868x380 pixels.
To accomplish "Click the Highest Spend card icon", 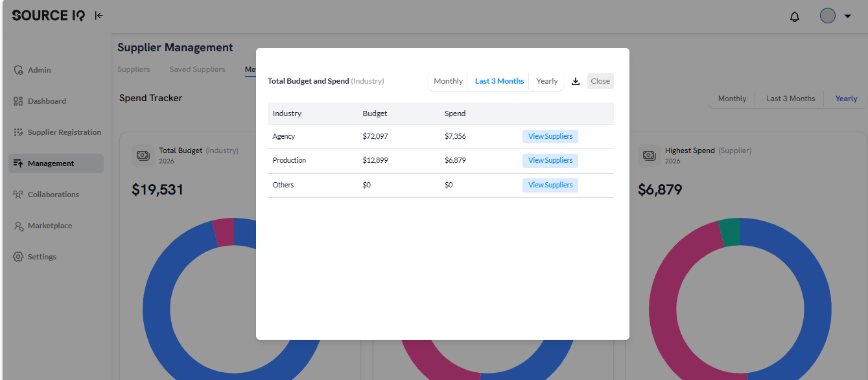I will point(650,155).
